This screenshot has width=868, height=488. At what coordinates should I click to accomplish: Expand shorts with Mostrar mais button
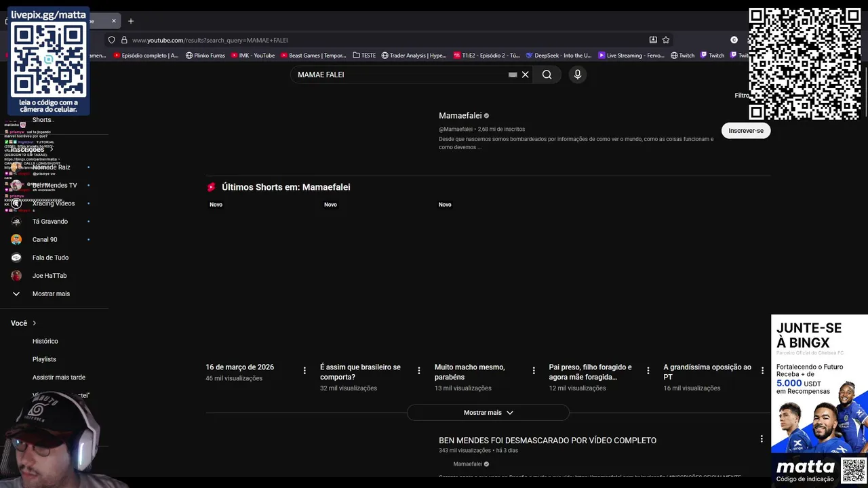pos(488,413)
